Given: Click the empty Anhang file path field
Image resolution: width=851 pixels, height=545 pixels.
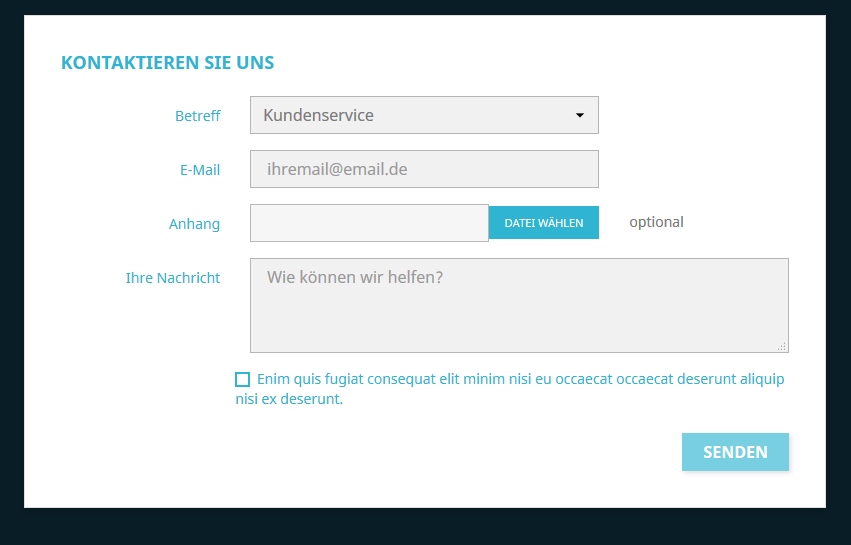Looking at the screenshot, I should point(369,223).
